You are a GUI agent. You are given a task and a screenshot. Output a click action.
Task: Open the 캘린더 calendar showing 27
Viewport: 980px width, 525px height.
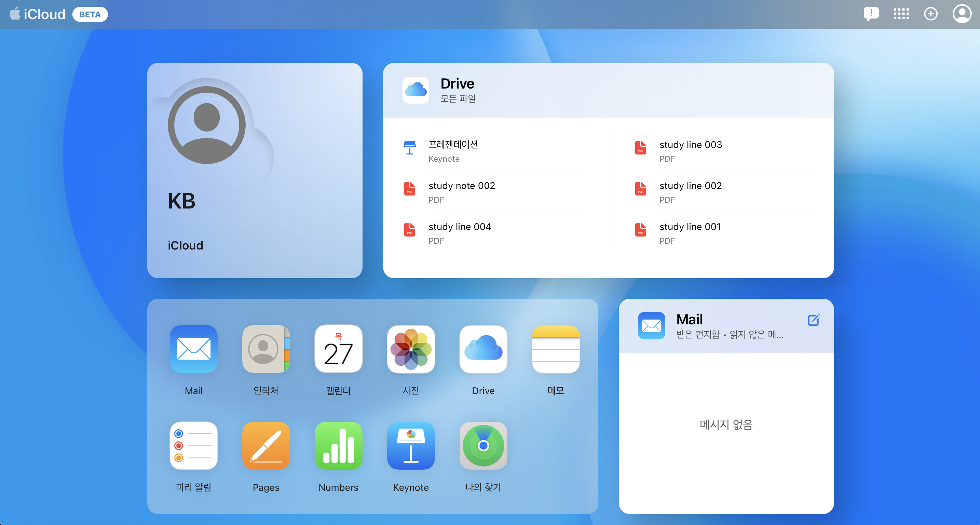[x=338, y=349]
